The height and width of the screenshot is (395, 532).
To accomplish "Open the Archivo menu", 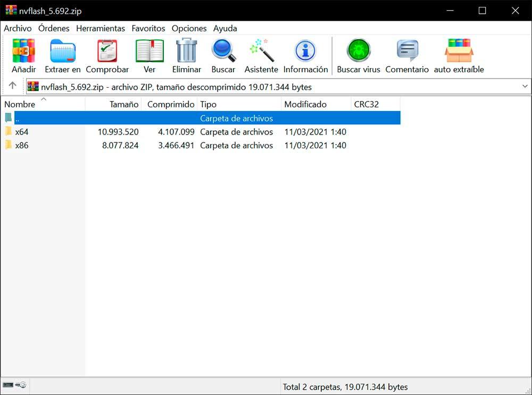I will click(x=18, y=28).
